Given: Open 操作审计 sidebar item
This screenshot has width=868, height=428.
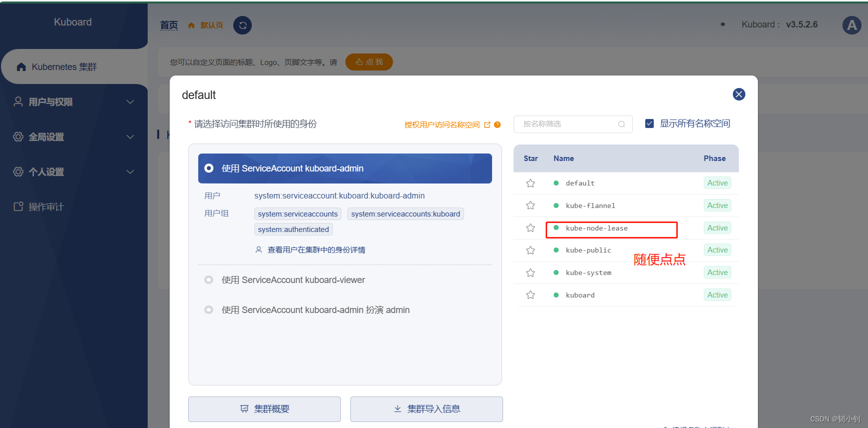Looking at the screenshot, I should click(74, 206).
